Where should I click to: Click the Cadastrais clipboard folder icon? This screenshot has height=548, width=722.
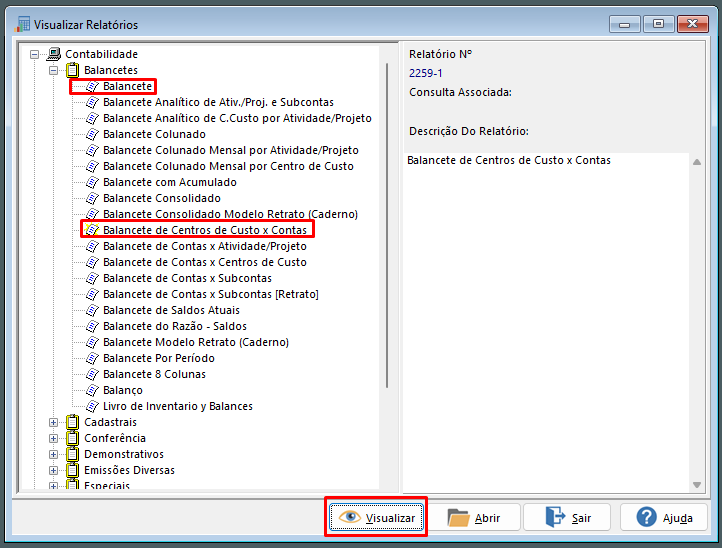(72, 422)
